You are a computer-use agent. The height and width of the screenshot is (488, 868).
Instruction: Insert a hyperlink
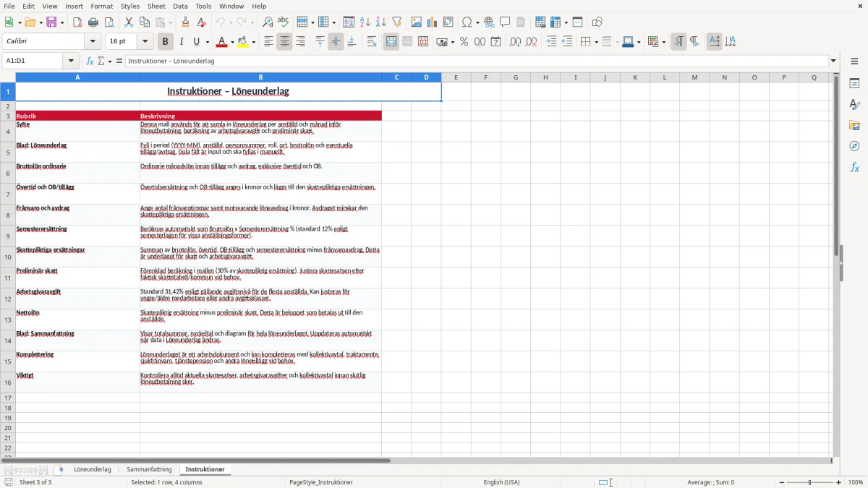coord(489,22)
